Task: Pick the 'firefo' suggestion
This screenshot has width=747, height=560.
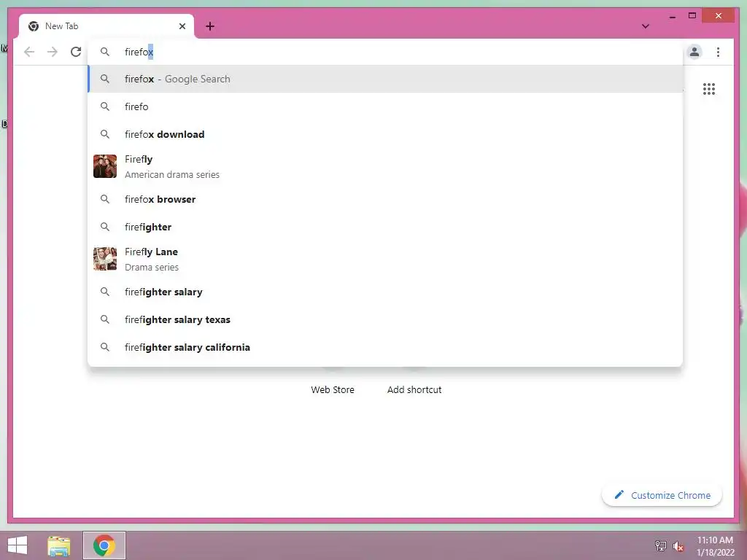Action: (385, 106)
